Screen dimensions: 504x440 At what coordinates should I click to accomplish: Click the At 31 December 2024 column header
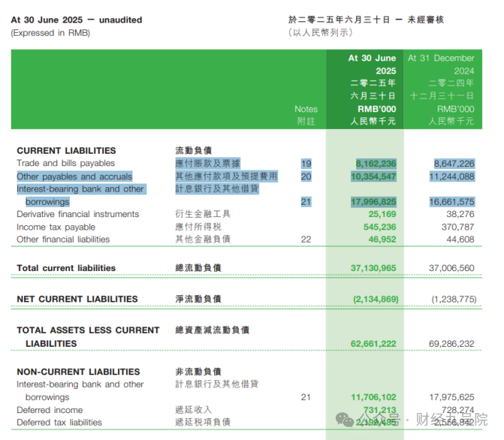pos(441,64)
